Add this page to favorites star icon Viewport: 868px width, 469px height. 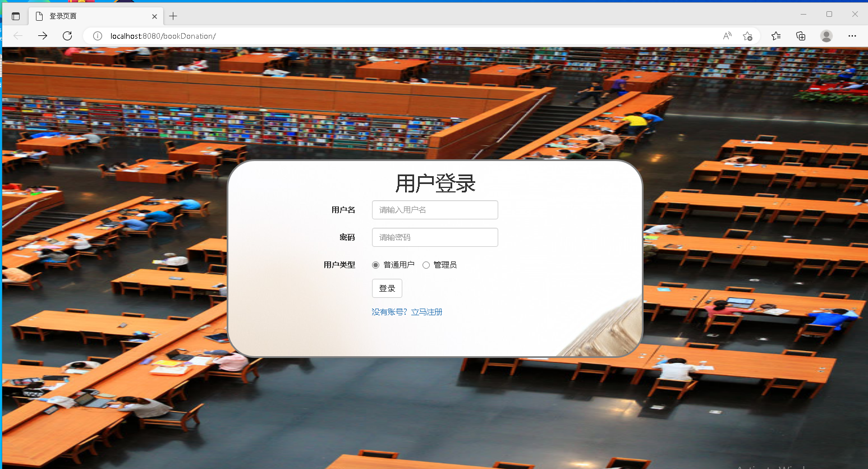(x=747, y=36)
